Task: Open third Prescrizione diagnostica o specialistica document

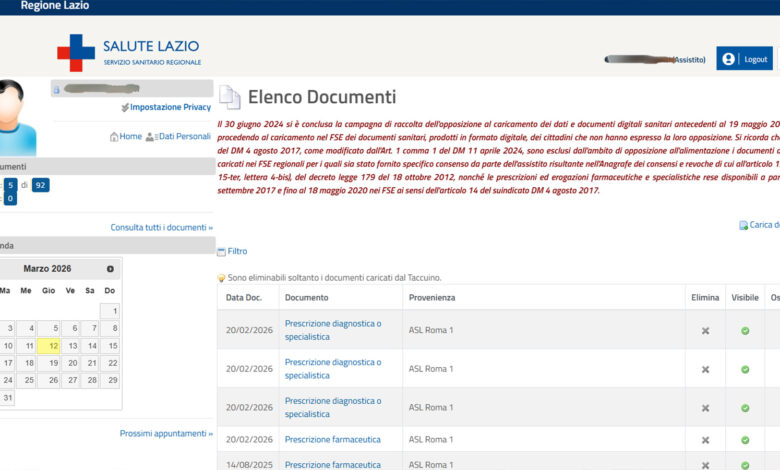Action: pyautogui.click(x=333, y=408)
